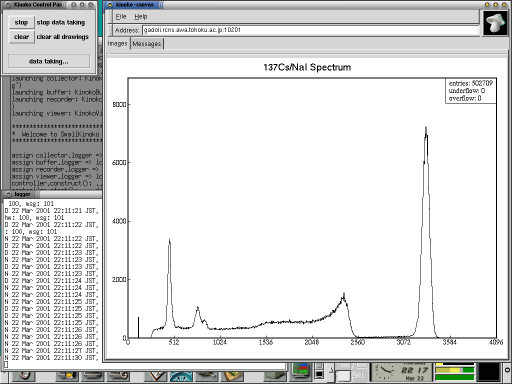The image size is (512, 384).
Task: Click the 6000 y-axis label
Action: coord(119,163)
